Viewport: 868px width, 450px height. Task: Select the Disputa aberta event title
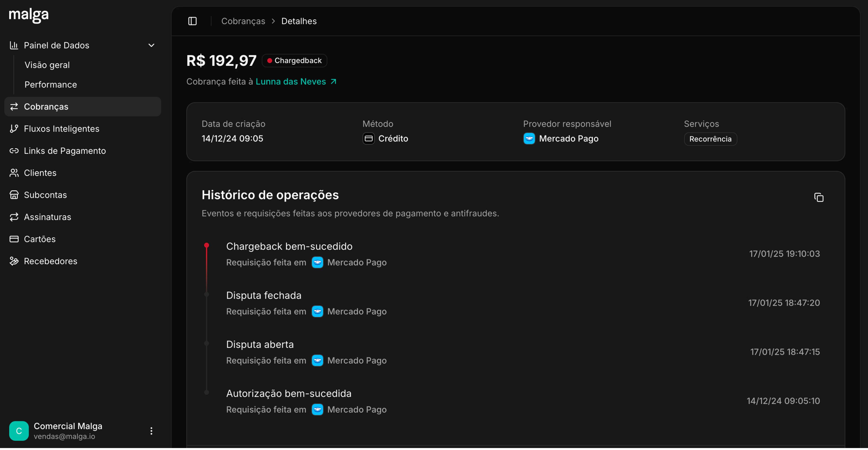[260, 344]
